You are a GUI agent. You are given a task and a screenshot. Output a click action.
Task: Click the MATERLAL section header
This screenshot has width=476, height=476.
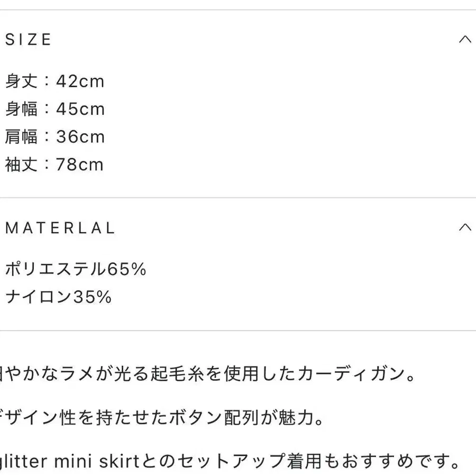[60, 228]
